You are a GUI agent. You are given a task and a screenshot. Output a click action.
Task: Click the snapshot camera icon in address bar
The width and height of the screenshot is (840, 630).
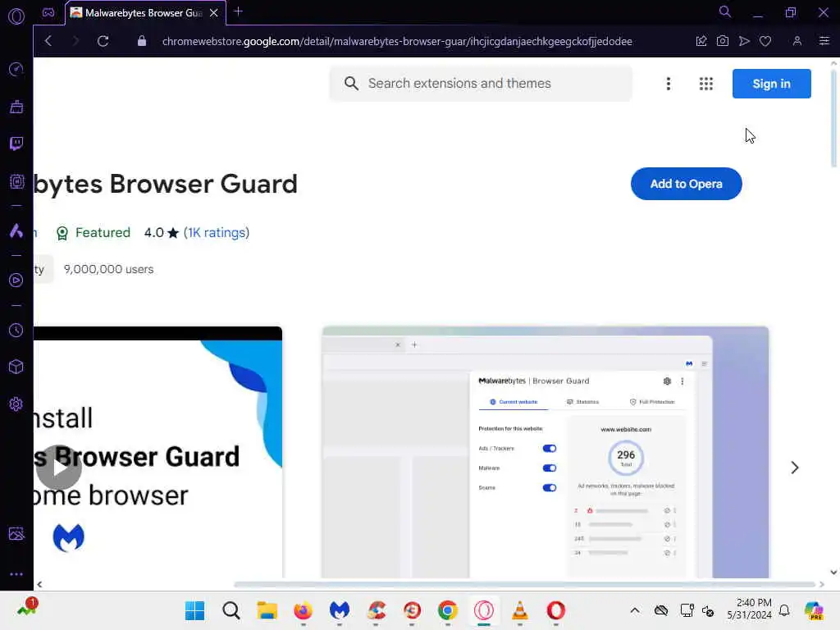pos(722,41)
